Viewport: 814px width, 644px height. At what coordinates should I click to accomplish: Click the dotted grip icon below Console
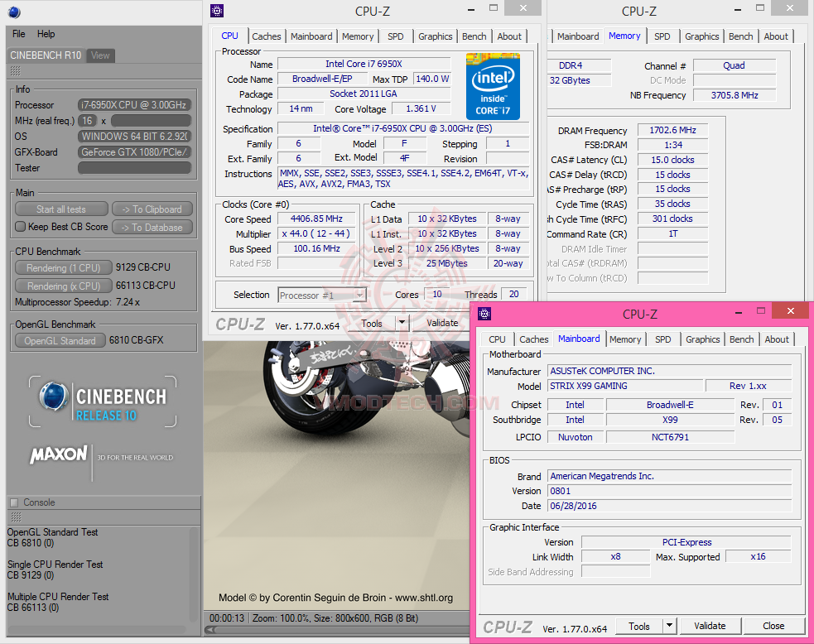point(15,517)
